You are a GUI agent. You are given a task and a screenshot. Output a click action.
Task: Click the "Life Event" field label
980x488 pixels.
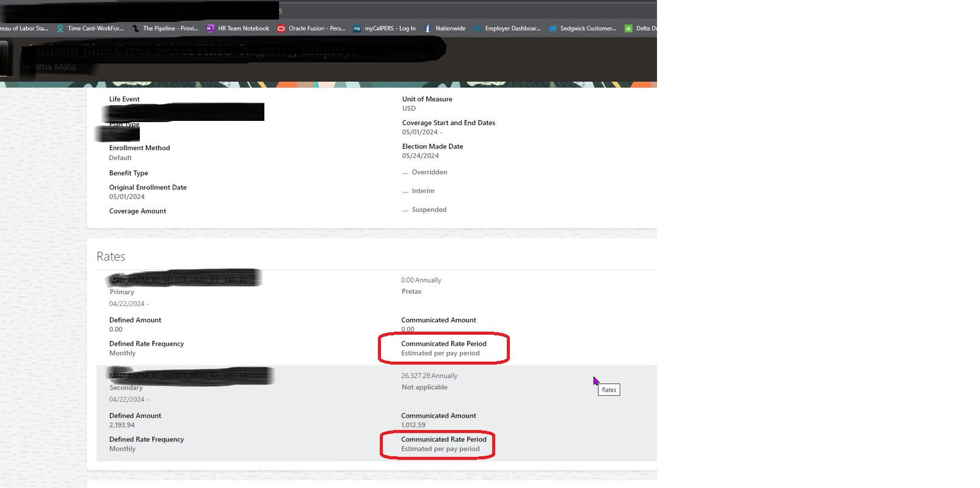[124, 99]
